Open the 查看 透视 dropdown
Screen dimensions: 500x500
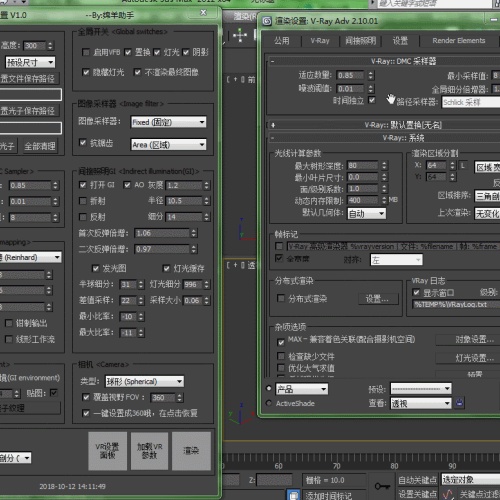421,404
